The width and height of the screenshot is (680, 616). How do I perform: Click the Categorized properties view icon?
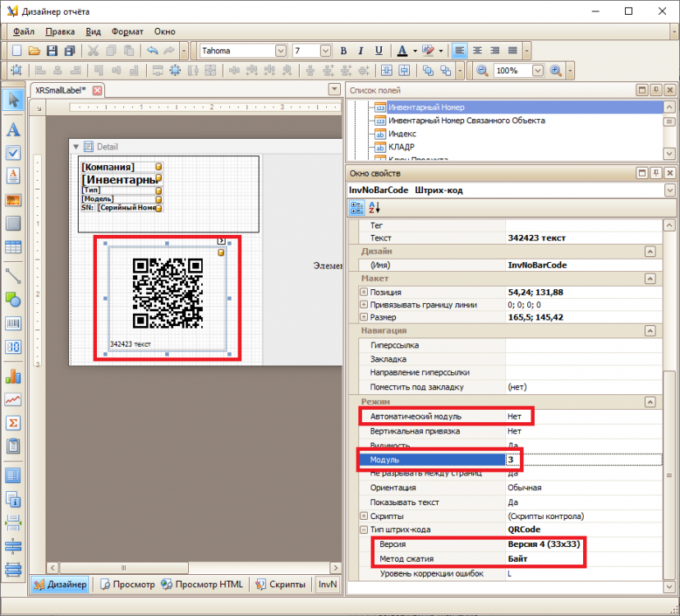[357, 208]
